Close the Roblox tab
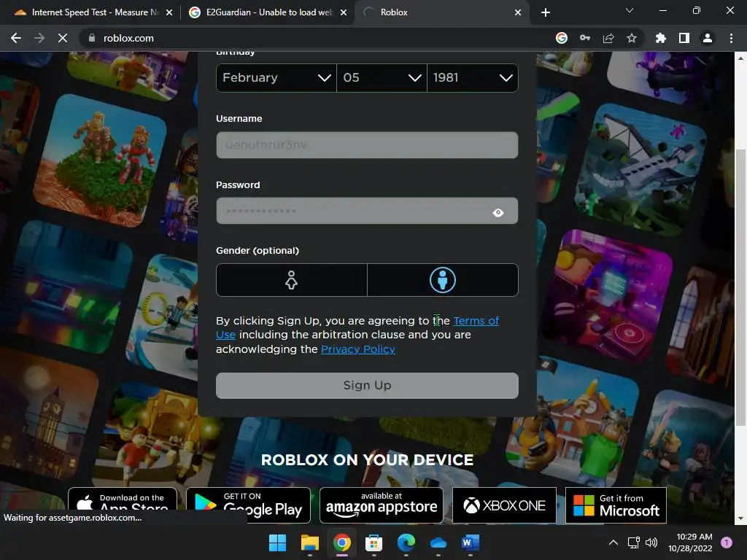Image resolution: width=747 pixels, height=560 pixels. 518,12
